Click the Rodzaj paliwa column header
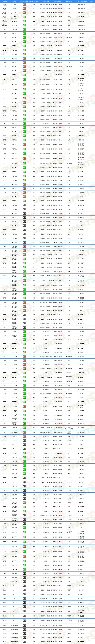Image resolution: width=95 pixels, height=644 pixels. 24,1
